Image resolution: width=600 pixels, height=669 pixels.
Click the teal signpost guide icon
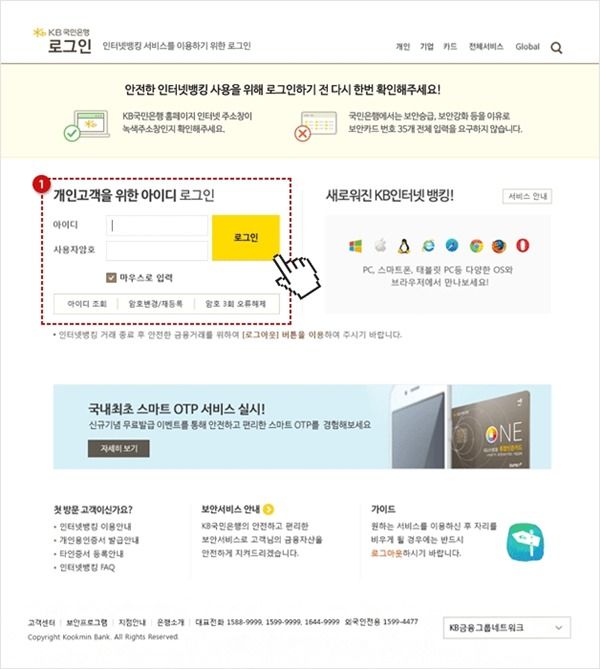pyautogui.click(x=525, y=542)
